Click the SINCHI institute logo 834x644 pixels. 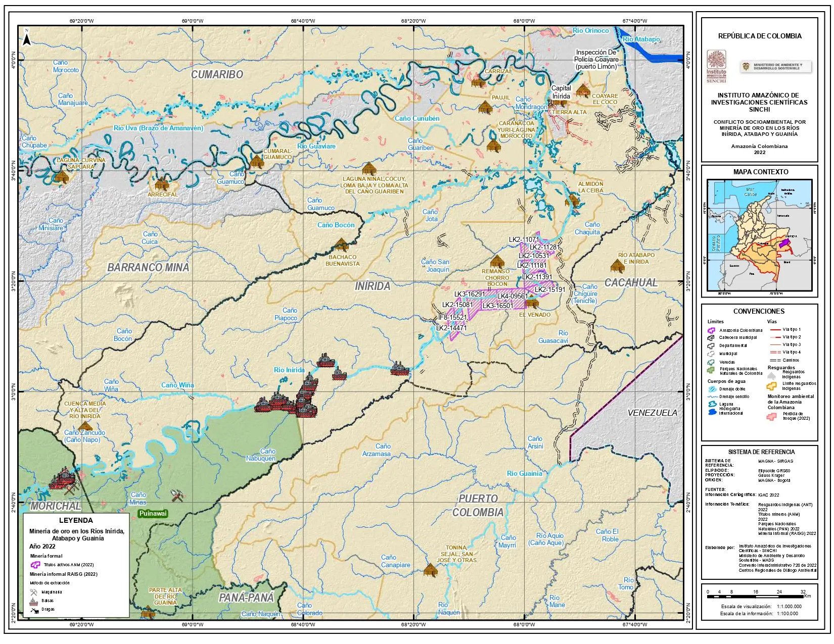(716, 66)
